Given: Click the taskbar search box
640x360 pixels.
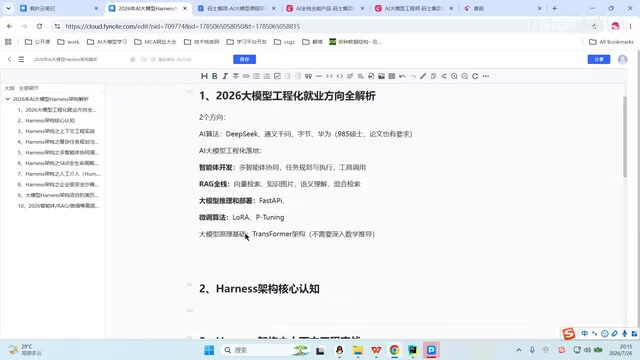Looking at the screenshot, I should point(264,350).
